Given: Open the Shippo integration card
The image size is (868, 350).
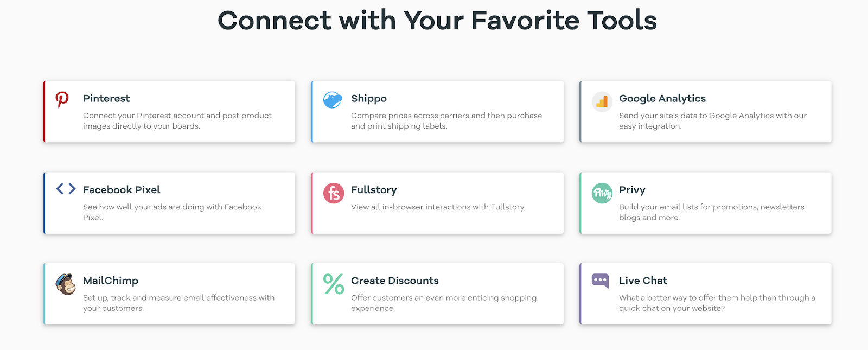Looking at the screenshot, I should (438, 111).
